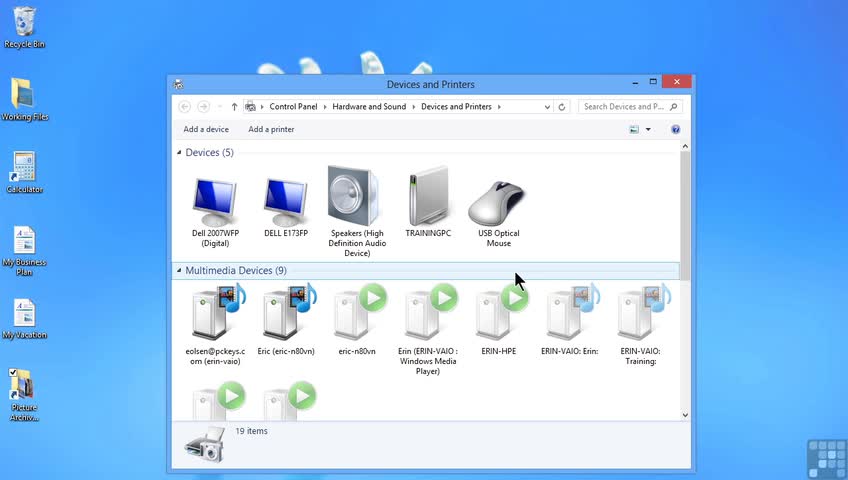Viewport: 848px width, 480px height.
Task: Click the scrollbar up arrow
Action: pyautogui.click(x=685, y=146)
